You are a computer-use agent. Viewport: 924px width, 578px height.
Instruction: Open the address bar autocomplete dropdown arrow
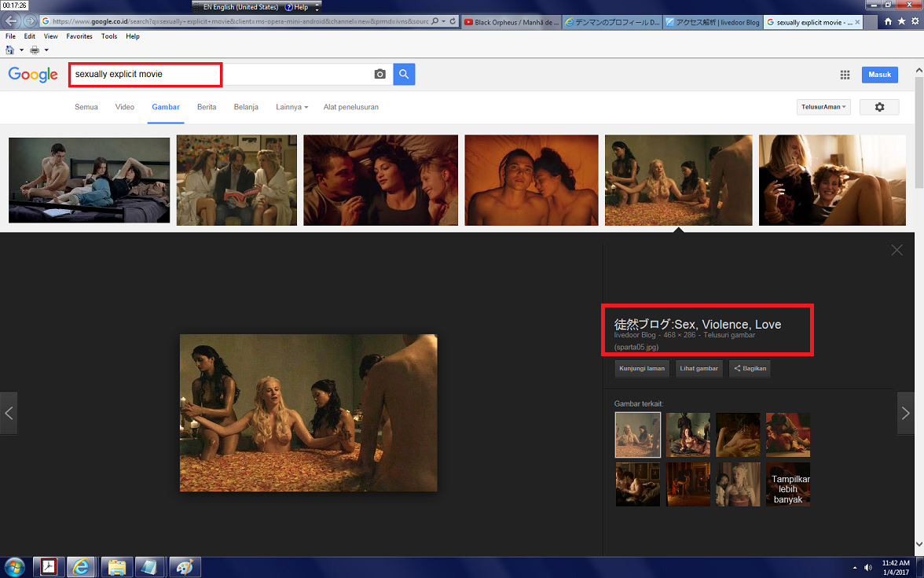pyautogui.click(x=444, y=21)
